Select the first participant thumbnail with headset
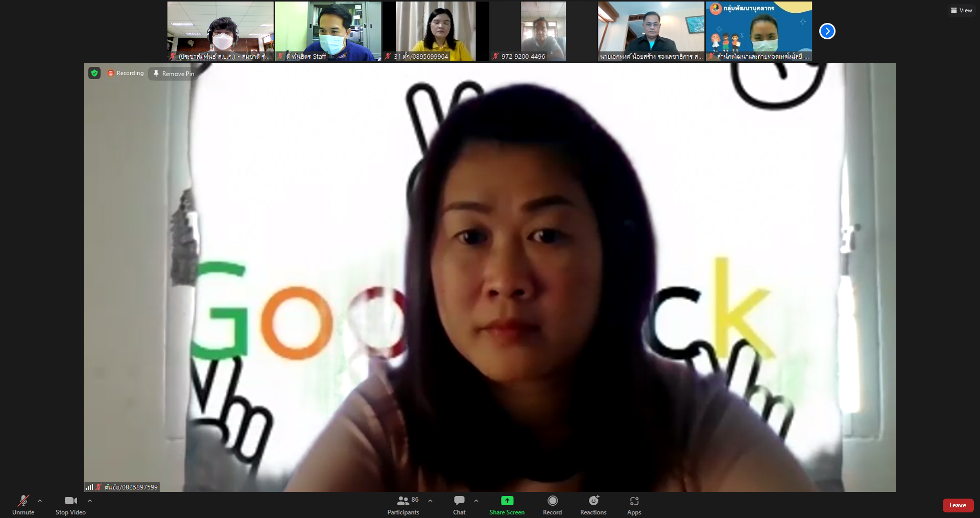 [x=220, y=31]
